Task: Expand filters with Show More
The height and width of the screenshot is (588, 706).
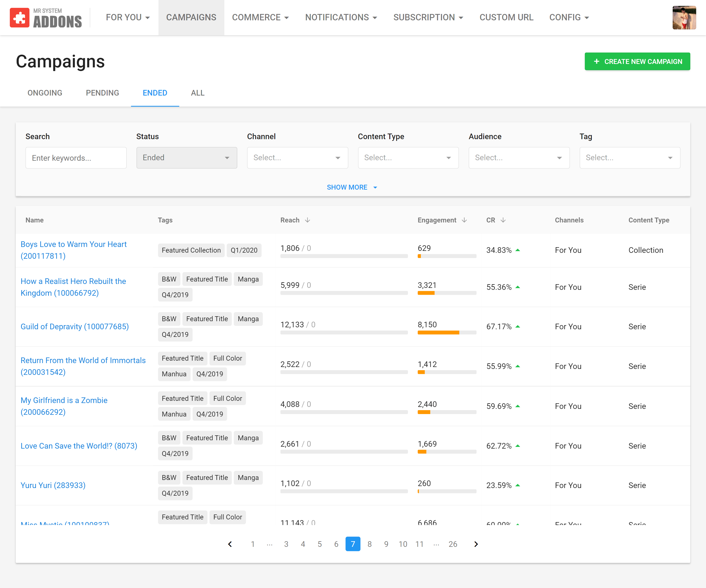Action: 352,187
